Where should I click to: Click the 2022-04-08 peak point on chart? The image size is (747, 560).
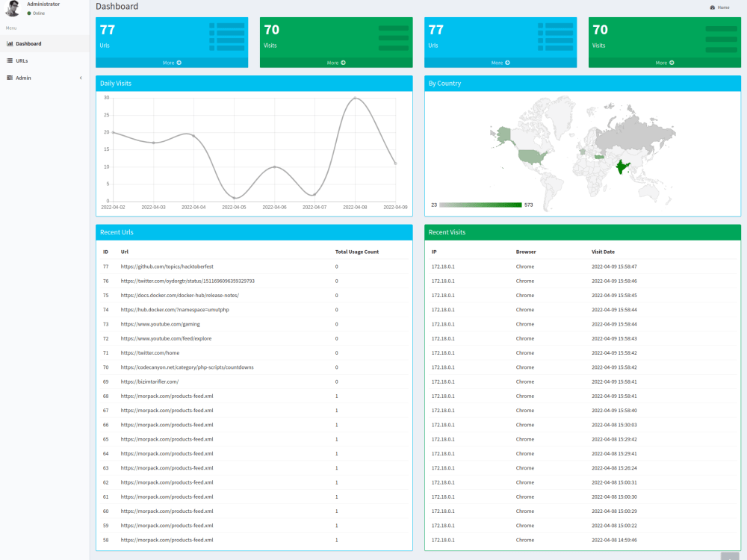pyautogui.click(x=355, y=98)
